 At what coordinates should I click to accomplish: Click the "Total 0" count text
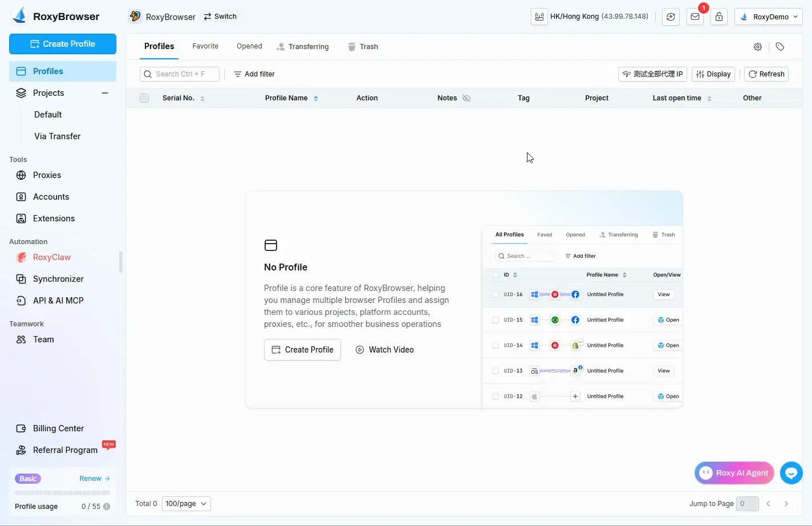coord(146,504)
